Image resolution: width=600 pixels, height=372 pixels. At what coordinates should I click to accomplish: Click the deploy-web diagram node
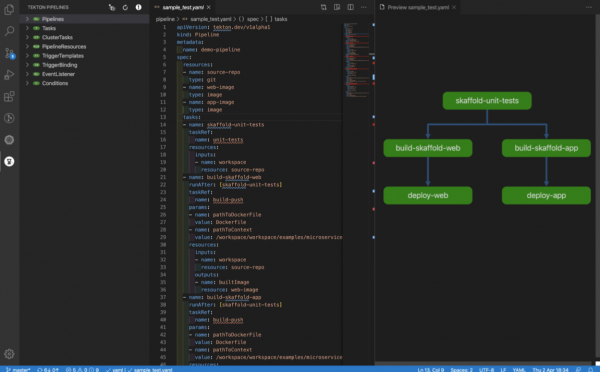coord(427,196)
